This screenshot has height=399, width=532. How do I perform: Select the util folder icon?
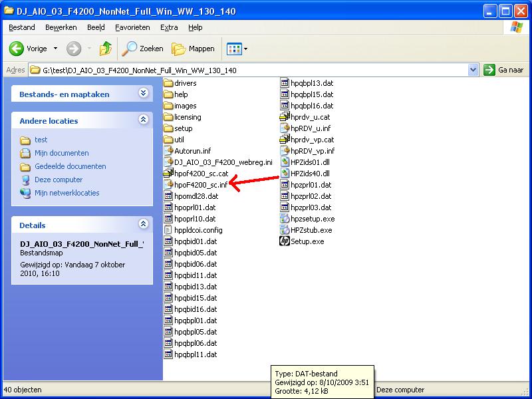168,140
